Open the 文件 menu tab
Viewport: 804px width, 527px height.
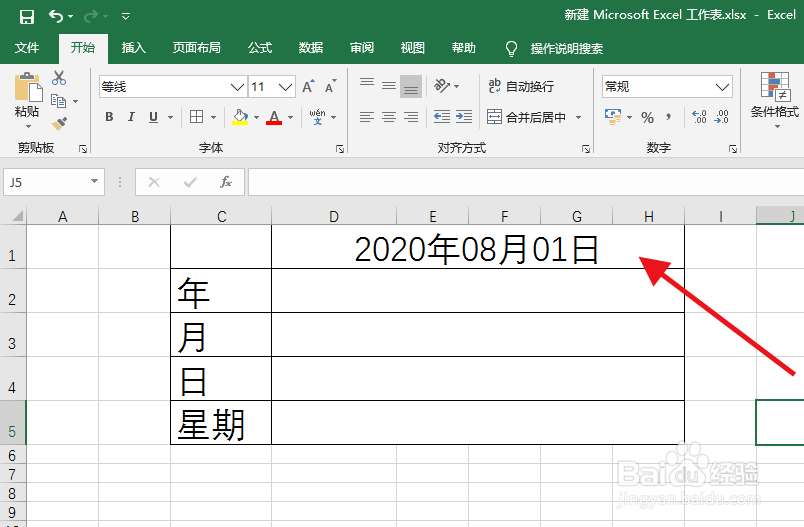27,48
